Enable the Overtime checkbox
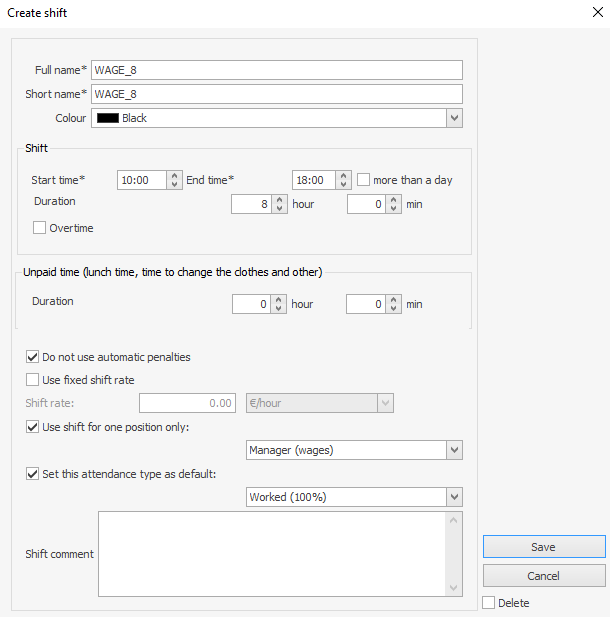This screenshot has width=610, height=617. [40, 228]
